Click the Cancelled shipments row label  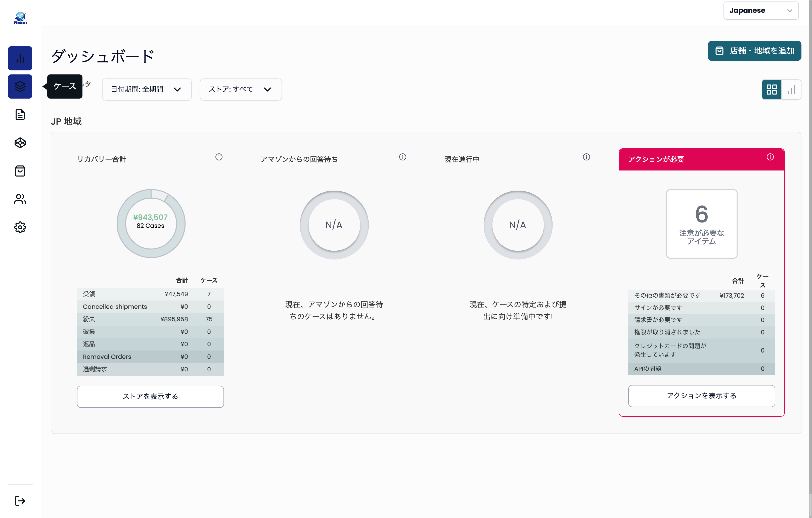(x=115, y=307)
